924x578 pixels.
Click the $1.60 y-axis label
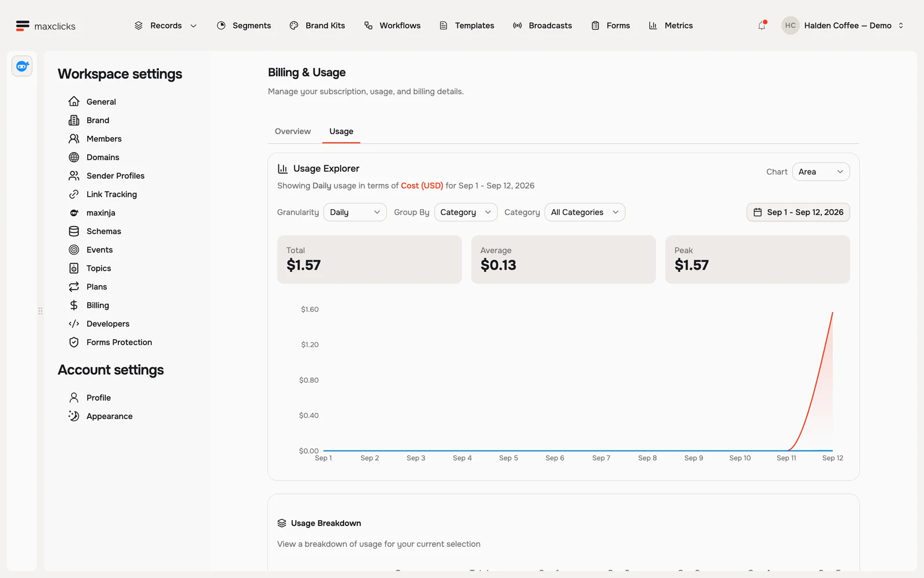coord(310,309)
